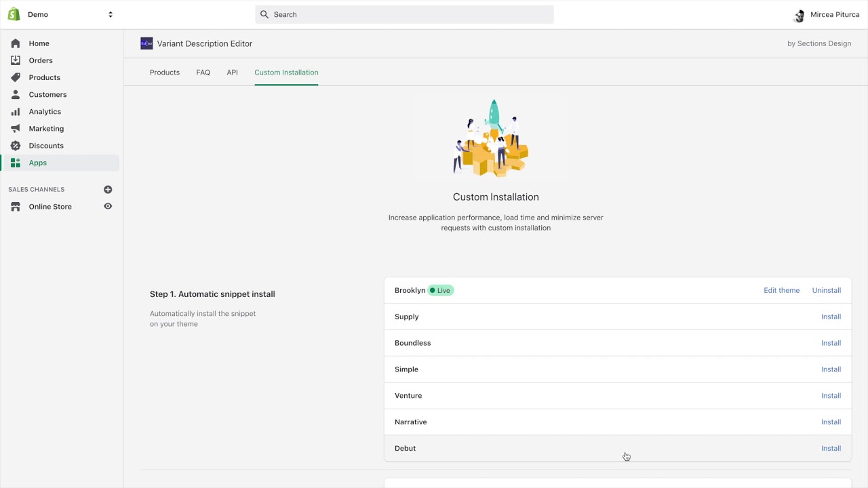Screen dimensions: 868x488
Task: Click the Online Store shop icon
Action: click(x=16, y=207)
